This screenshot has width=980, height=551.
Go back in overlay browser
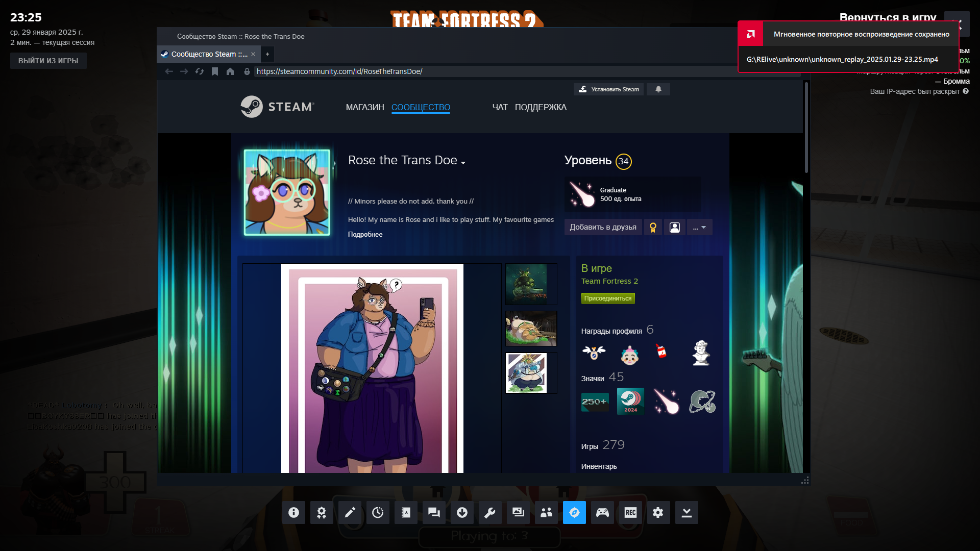click(x=169, y=71)
